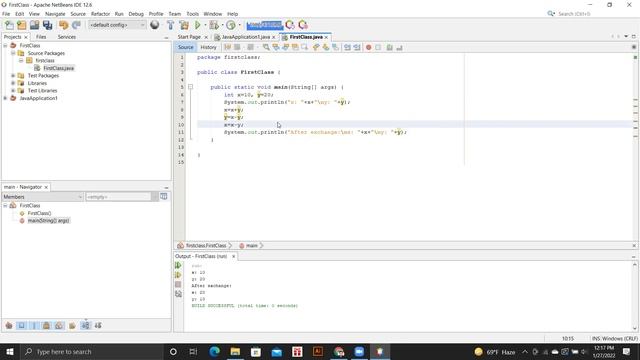Click the Shift Line Left icon in the editor toolbar

(347, 47)
